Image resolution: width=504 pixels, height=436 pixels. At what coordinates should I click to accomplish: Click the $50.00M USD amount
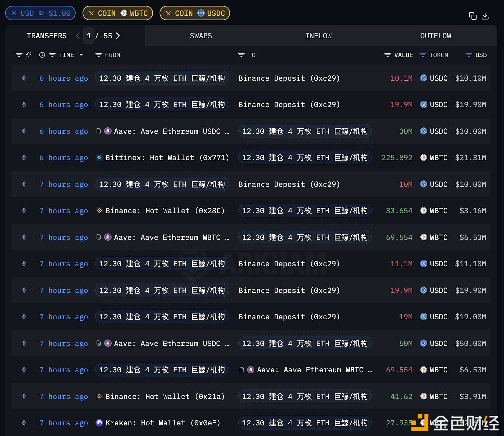click(470, 343)
